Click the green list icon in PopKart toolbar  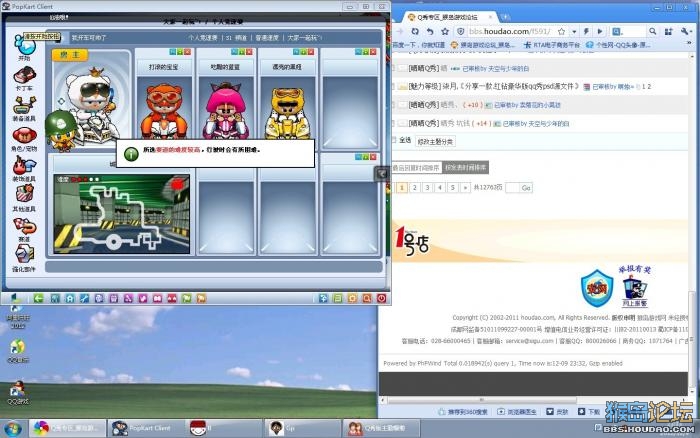[338, 298]
